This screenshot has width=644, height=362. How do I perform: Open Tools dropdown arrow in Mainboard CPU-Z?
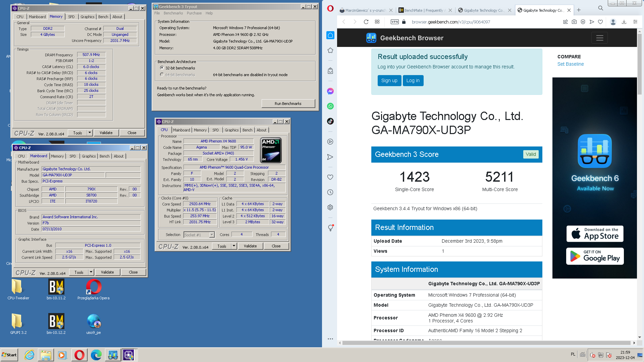[x=91, y=272]
